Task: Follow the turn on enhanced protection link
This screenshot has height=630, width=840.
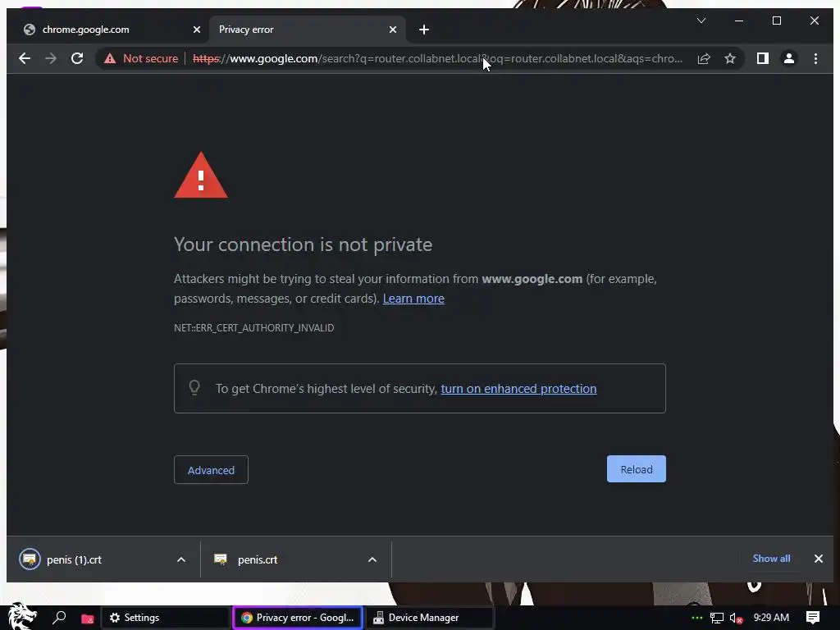Action: (518, 388)
